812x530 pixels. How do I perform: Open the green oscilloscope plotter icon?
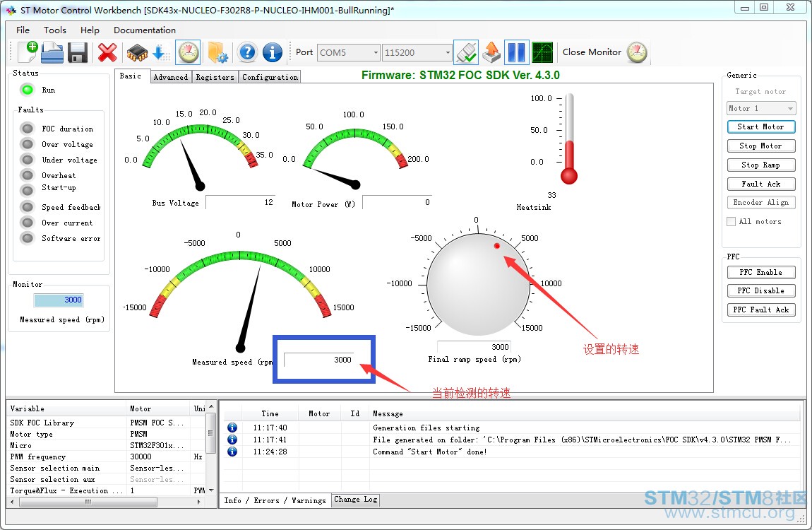(x=542, y=52)
